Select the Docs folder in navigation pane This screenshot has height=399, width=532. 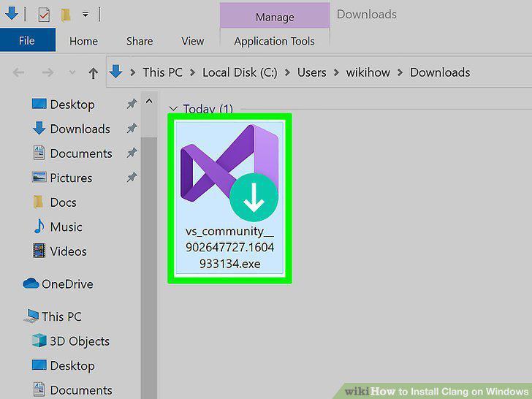[x=55, y=202]
